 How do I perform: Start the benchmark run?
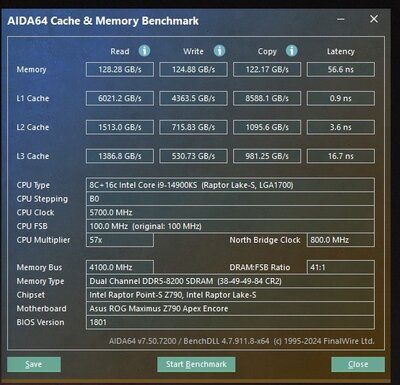[196, 364]
